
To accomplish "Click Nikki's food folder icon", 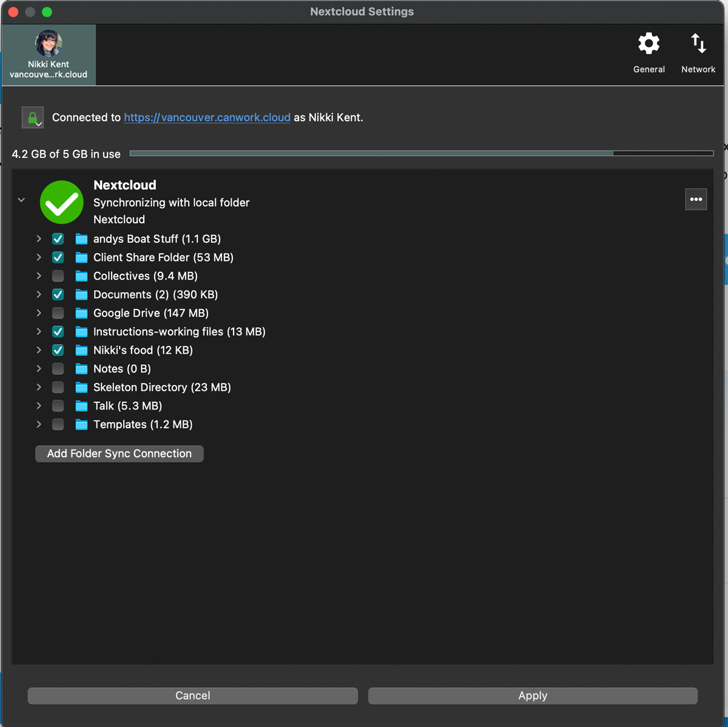I will [81, 350].
